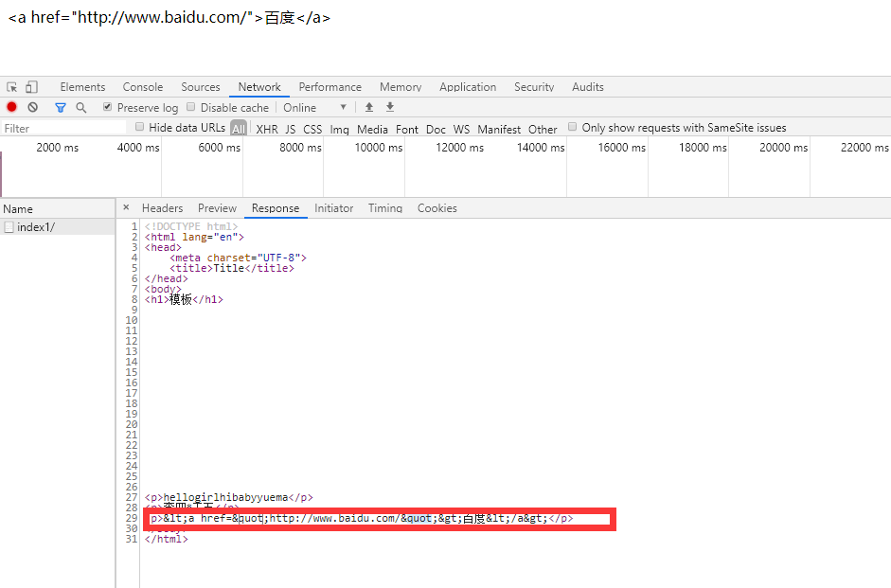Click the <html lang="en"> source line
The width and height of the screenshot is (891, 588).
(x=194, y=237)
